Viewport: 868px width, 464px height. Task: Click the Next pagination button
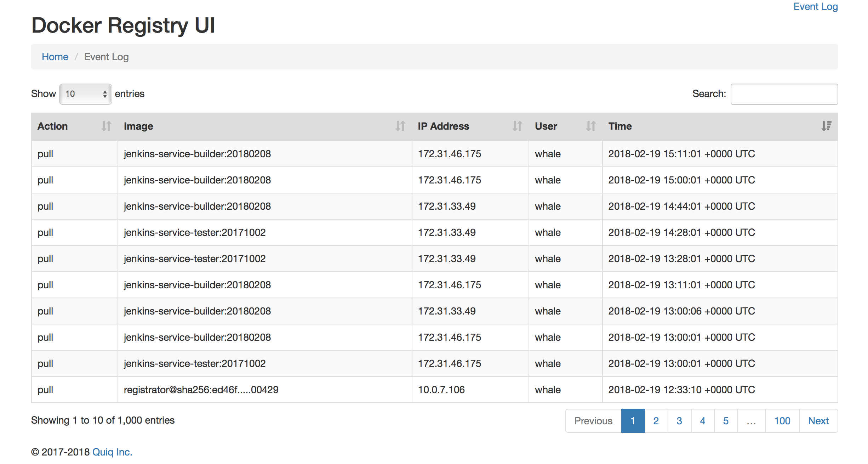(818, 421)
